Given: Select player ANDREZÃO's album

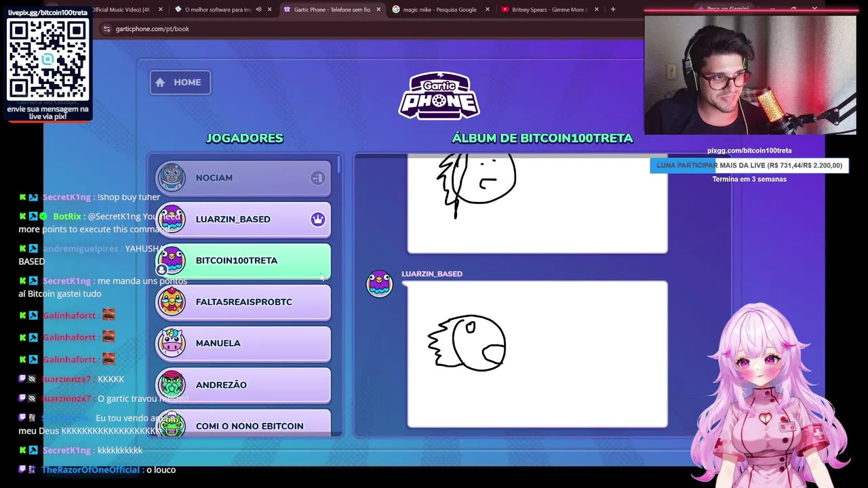Looking at the screenshot, I should (x=243, y=384).
